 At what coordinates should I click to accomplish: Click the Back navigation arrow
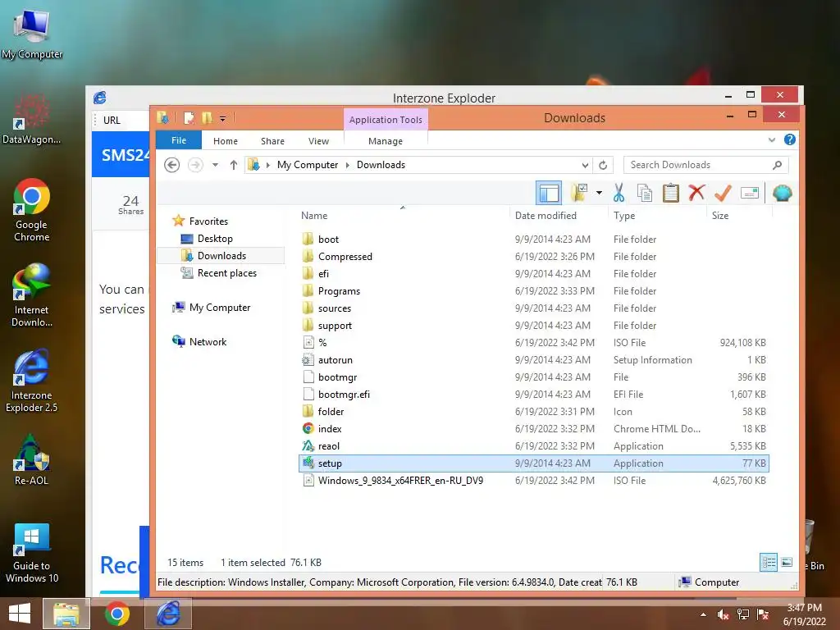172,165
